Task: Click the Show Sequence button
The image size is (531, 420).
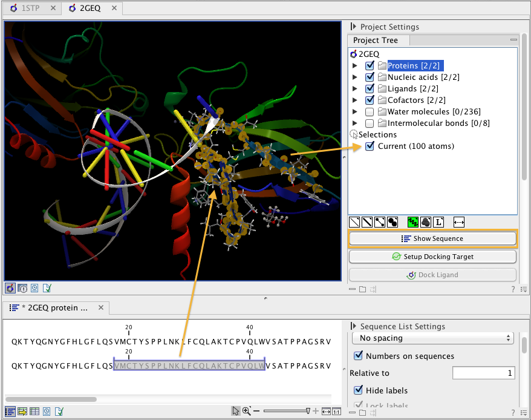Action: [432, 238]
